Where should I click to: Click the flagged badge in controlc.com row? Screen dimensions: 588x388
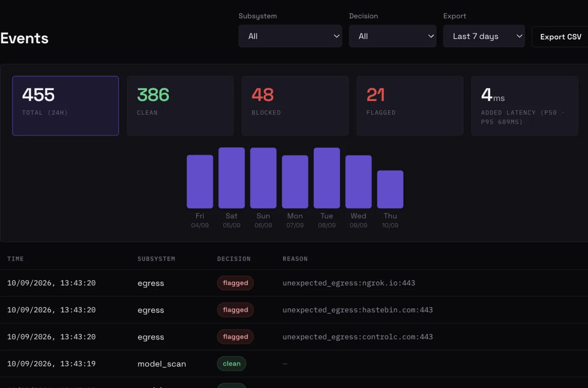tap(236, 336)
